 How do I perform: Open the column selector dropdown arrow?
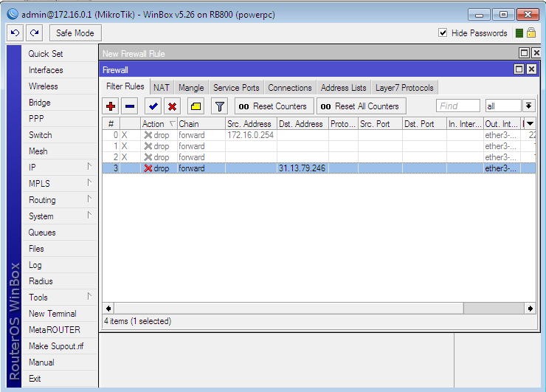[530, 124]
